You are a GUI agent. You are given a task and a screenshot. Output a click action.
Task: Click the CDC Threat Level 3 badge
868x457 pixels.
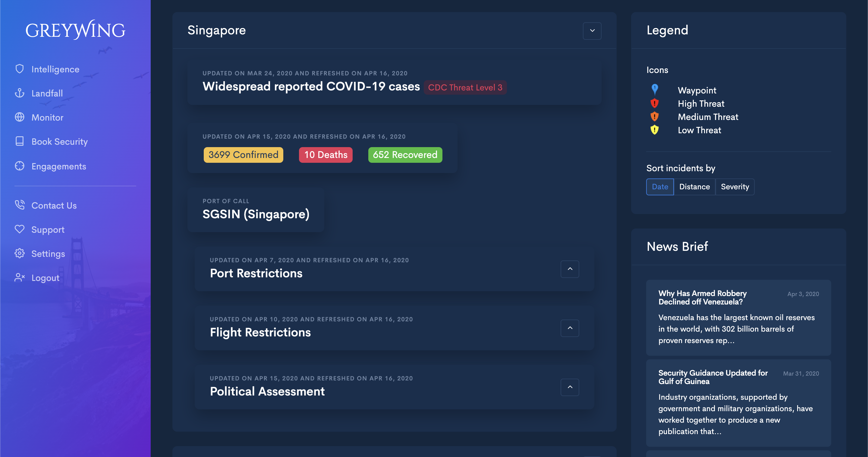click(465, 88)
